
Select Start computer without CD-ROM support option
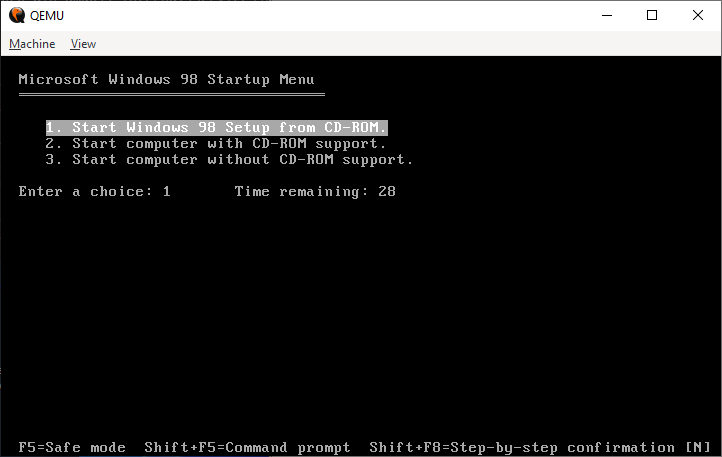(x=229, y=160)
